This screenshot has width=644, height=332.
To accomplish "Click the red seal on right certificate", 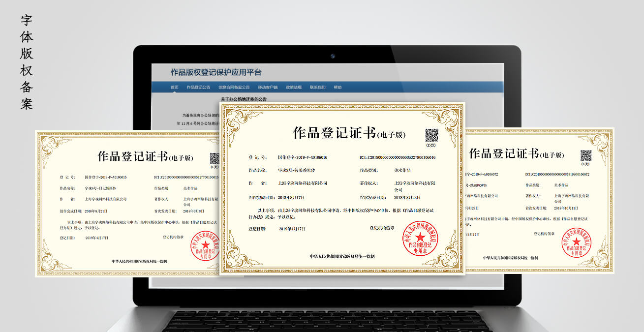I will (576, 242).
